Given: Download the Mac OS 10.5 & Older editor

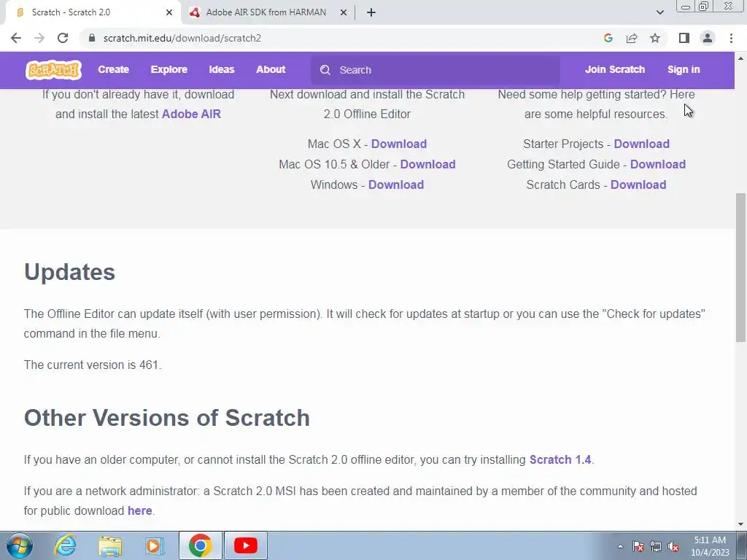Looking at the screenshot, I should point(427,164).
